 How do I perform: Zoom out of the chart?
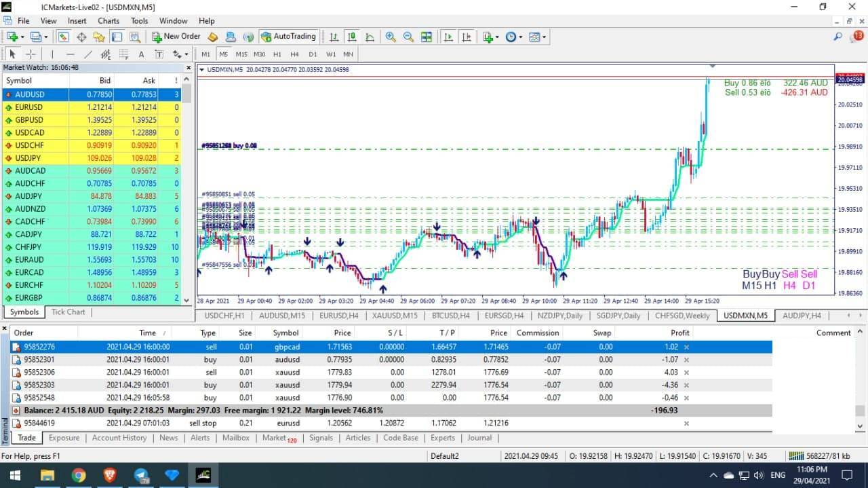coord(408,37)
